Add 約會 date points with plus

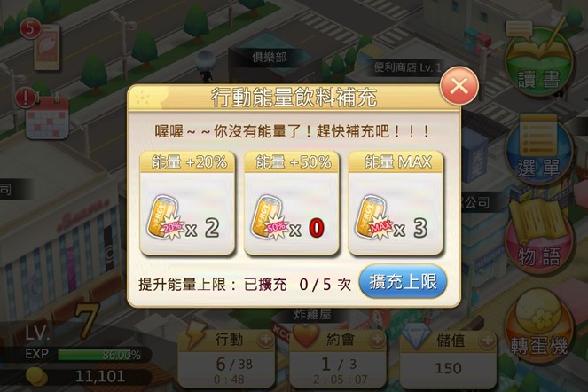377,340
